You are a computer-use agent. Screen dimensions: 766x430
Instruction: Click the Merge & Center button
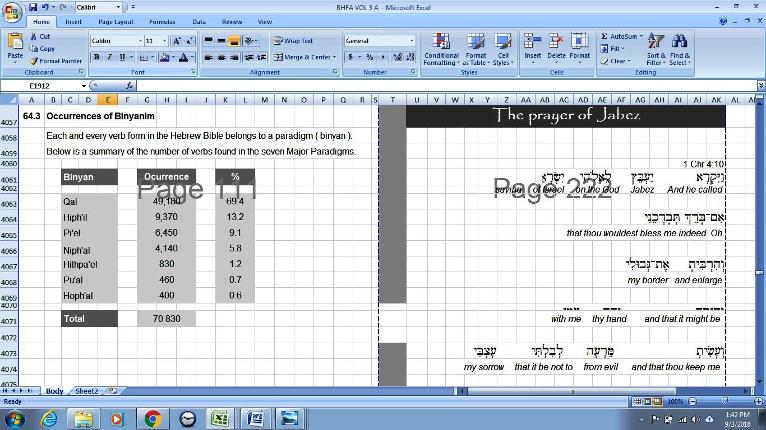304,57
